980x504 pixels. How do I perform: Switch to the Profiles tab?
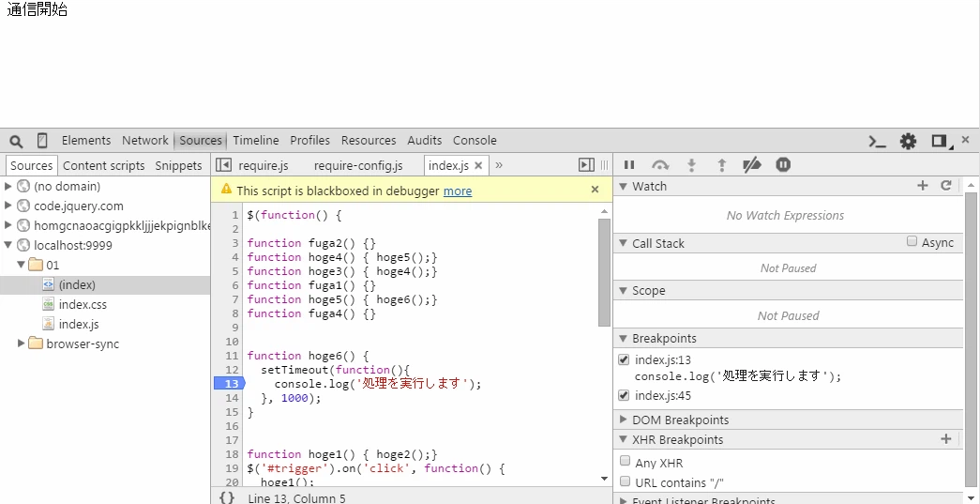[x=309, y=141]
